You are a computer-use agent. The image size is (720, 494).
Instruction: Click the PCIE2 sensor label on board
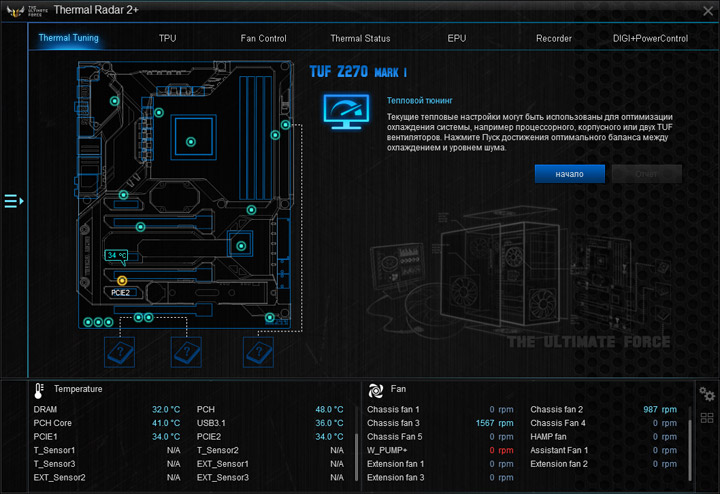click(x=120, y=292)
